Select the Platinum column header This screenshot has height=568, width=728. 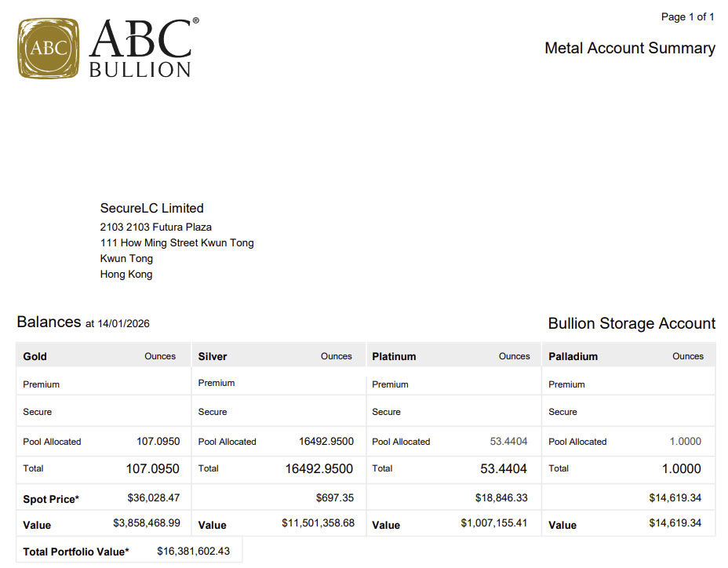point(394,356)
